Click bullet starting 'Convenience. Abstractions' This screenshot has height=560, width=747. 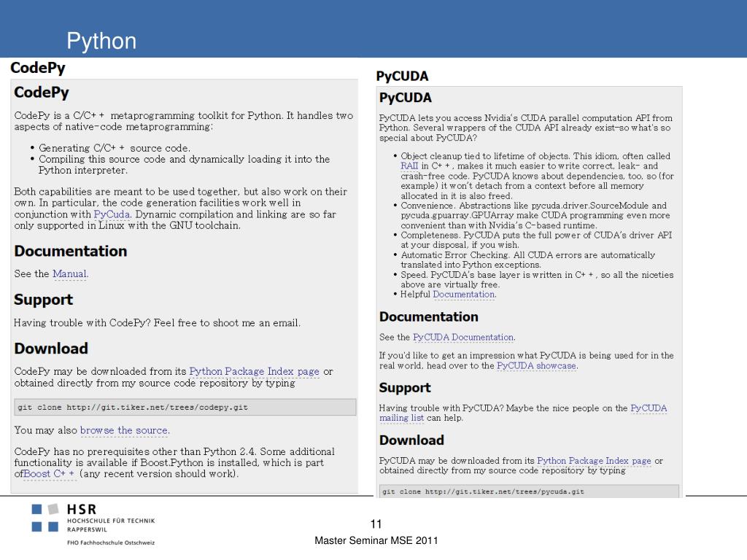point(535,215)
